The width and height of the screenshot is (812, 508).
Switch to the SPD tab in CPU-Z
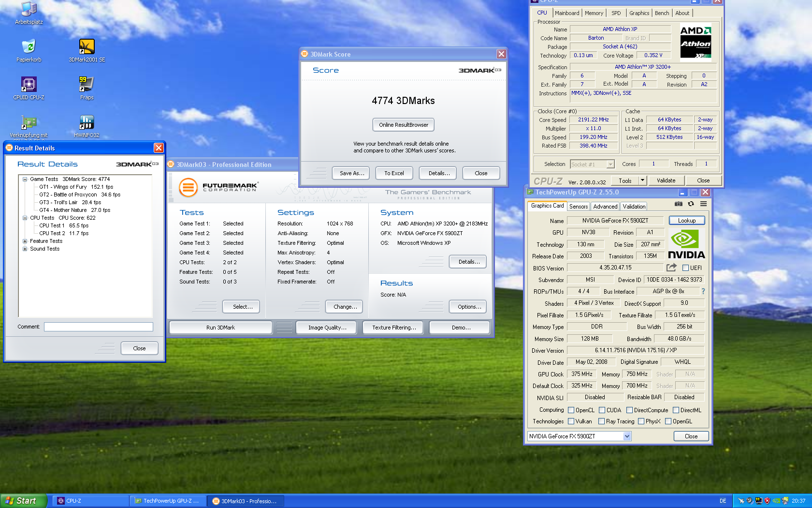[x=616, y=13]
